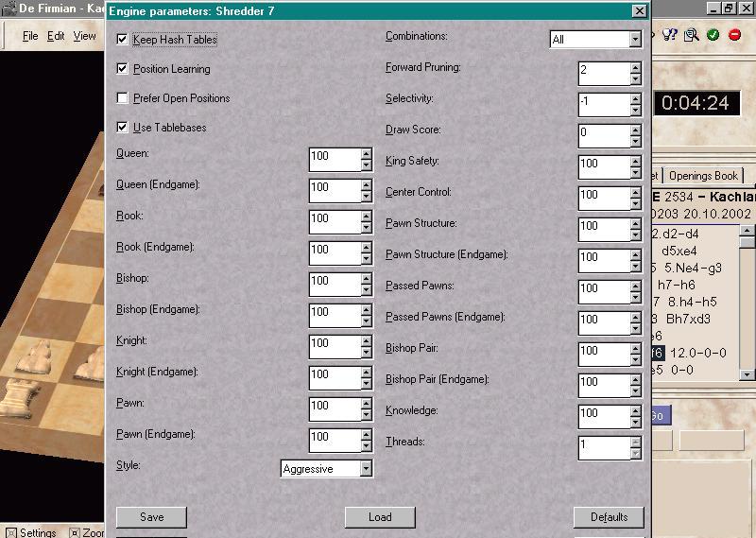Click the red stop icon
This screenshot has width=756, height=538.
pyautogui.click(x=733, y=35)
